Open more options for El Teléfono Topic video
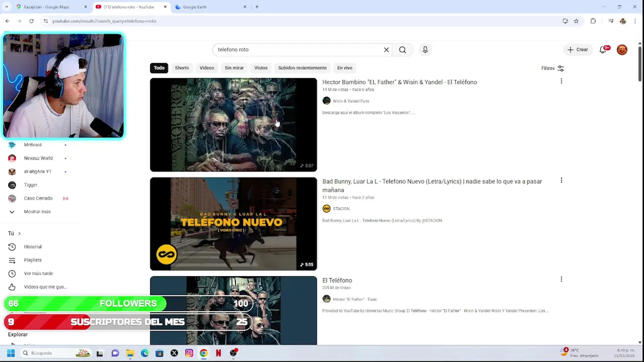 click(x=561, y=279)
